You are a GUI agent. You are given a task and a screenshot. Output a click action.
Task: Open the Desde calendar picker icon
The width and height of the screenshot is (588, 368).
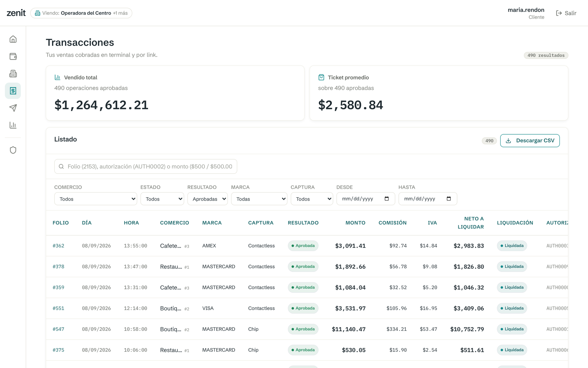387,199
